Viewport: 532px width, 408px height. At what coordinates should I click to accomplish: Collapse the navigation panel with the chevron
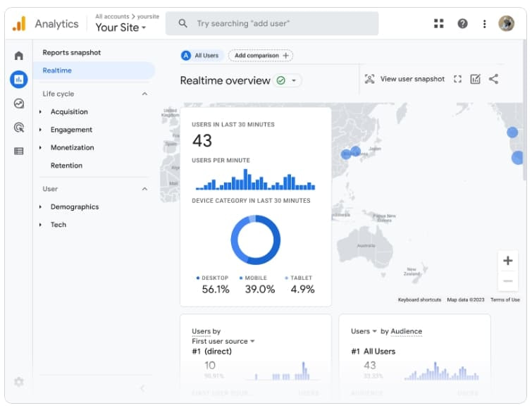coord(142,388)
